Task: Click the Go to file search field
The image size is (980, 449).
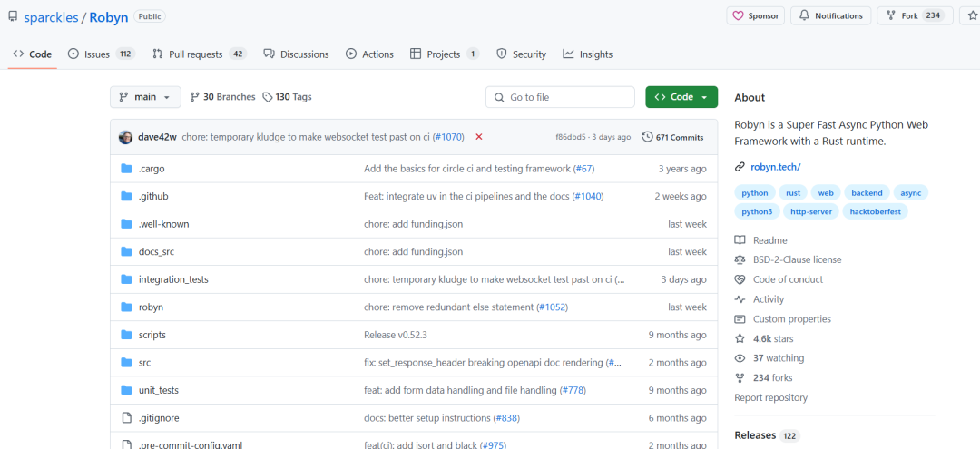Action: (561, 97)
